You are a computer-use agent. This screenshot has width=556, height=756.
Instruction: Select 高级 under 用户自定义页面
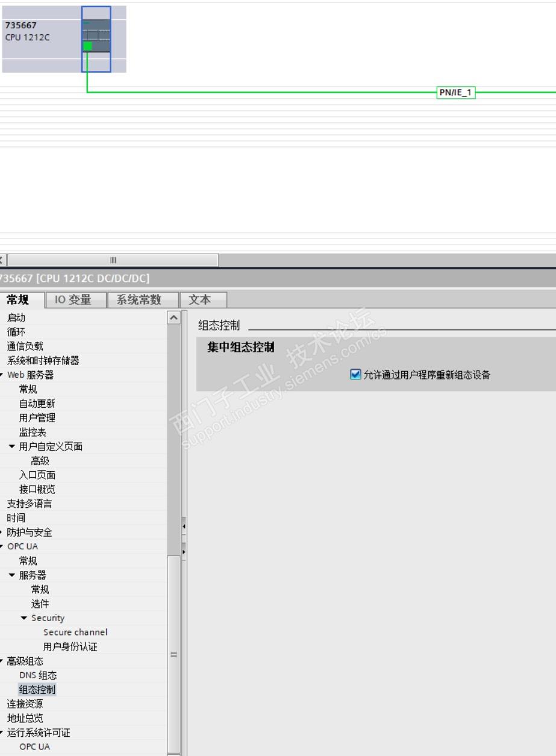pyautogui.click(x=40, y=461)
